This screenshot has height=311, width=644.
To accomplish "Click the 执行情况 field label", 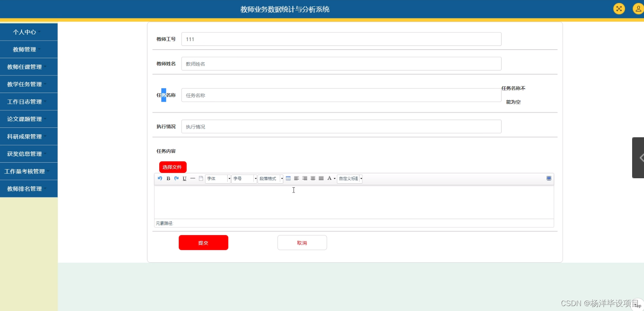I will tap(166, 127).
